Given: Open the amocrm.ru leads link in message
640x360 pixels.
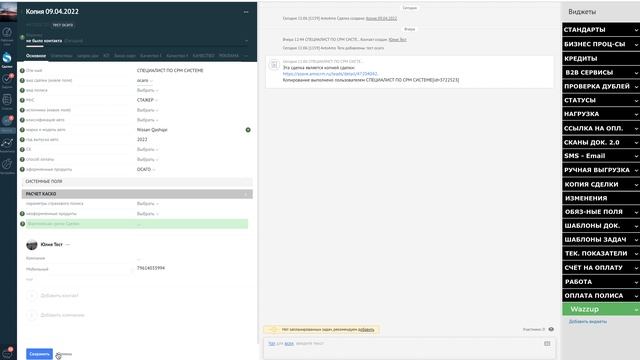Looking at the screenshot, I should pos(330,74).
